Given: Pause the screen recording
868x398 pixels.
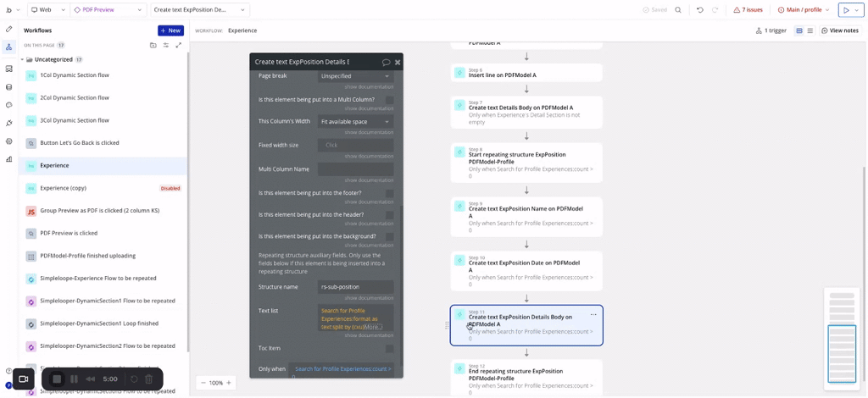Looking at the screenshot, I should coord(75,379).
